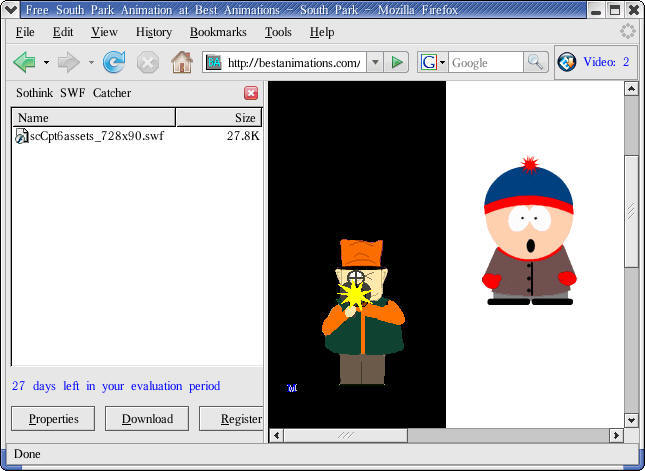
Task: Click the magnifying glass search button
Action: (536, 63)
